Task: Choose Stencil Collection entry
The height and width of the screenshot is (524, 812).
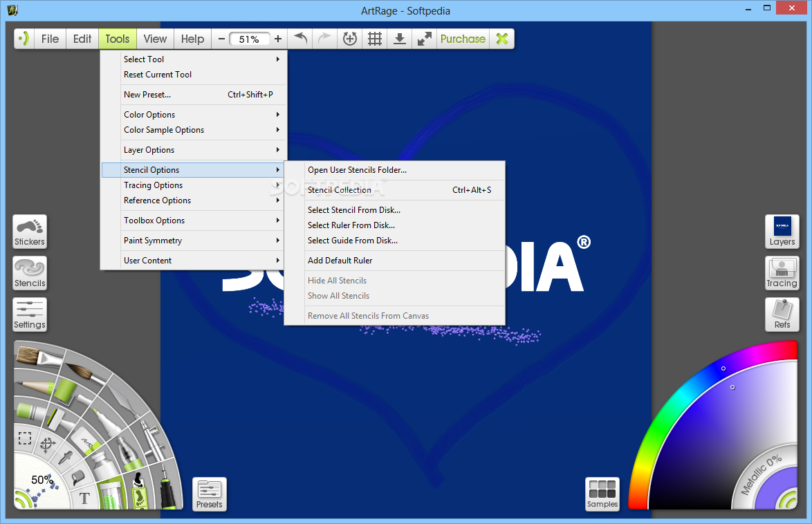Action: coord(395,190)
